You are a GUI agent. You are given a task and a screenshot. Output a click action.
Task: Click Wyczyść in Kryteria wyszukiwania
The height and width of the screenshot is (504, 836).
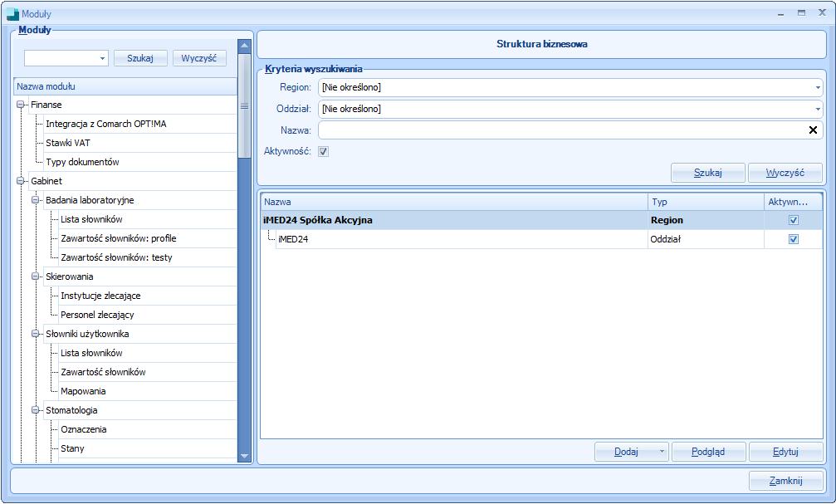785,173
